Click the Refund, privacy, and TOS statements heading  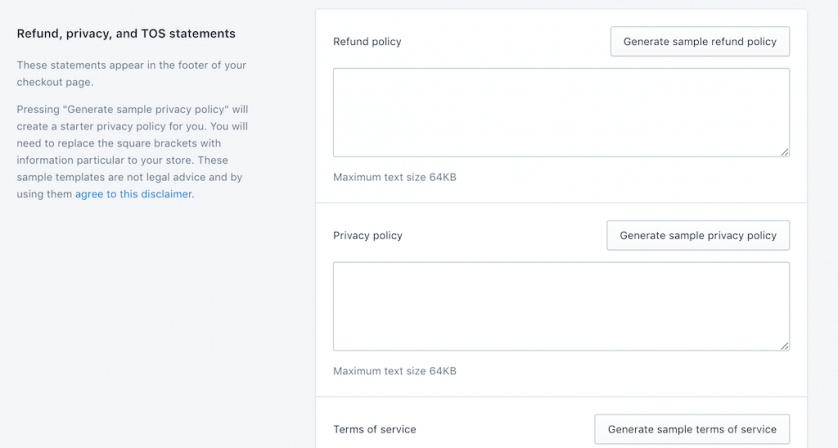click(x=126, y=34)
